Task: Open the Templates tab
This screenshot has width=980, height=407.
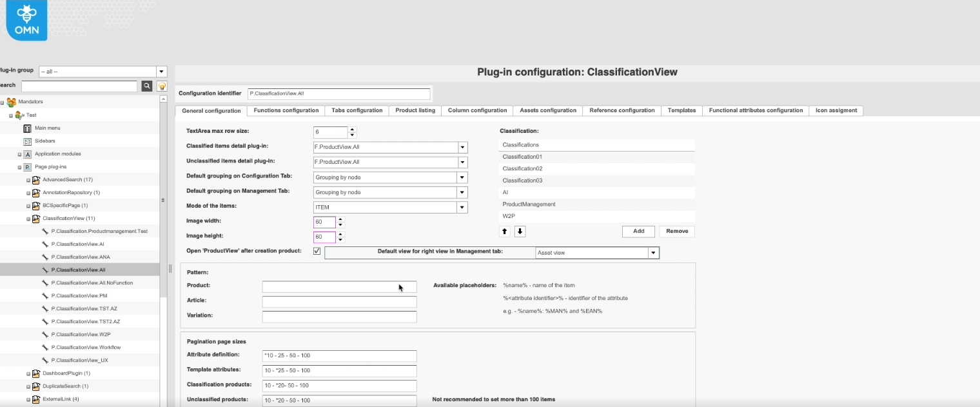Action: click(681, 110)
